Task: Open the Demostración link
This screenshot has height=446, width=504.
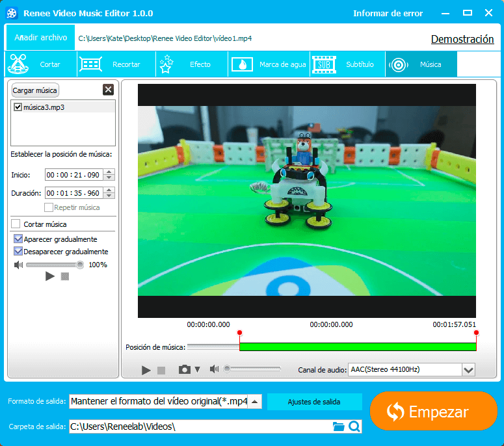Action: pos(462,39)
